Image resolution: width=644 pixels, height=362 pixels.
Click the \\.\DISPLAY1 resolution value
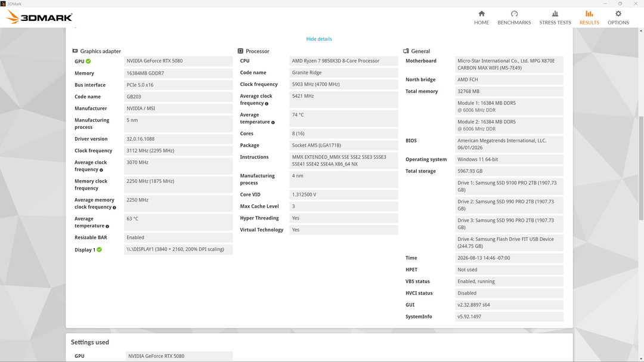tap(178, 249)
